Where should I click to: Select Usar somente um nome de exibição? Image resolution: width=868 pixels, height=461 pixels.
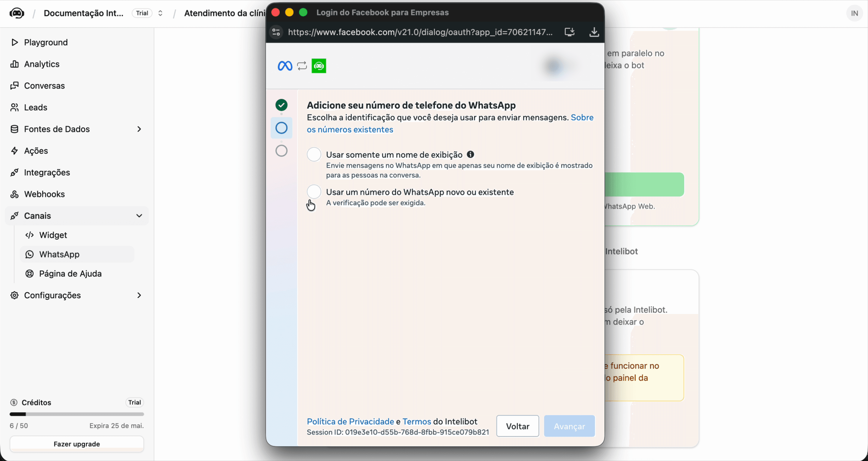(x=314, y=155)
